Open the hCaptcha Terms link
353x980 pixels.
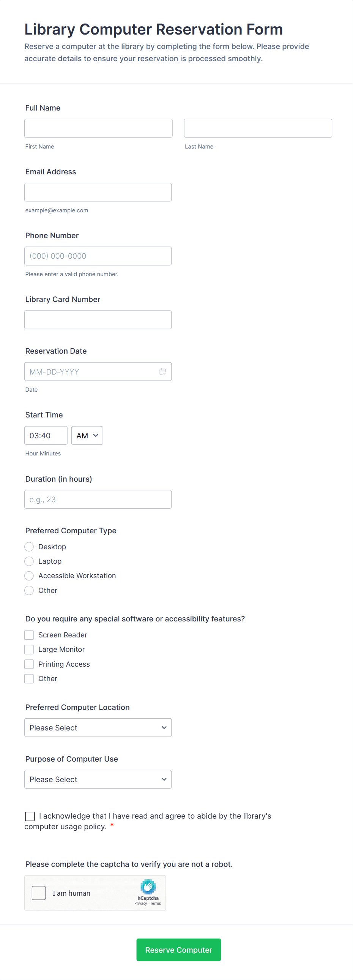click(155, 903)
